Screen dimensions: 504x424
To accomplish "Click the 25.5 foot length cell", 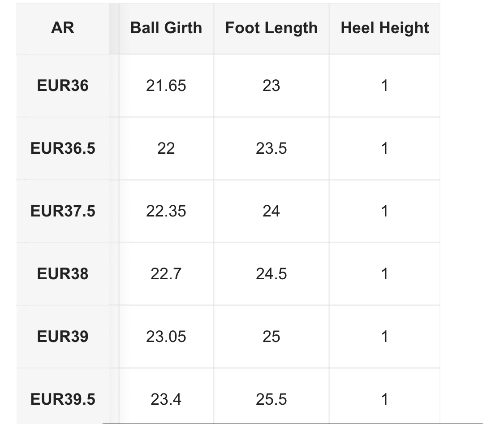I will pos(271,399).
